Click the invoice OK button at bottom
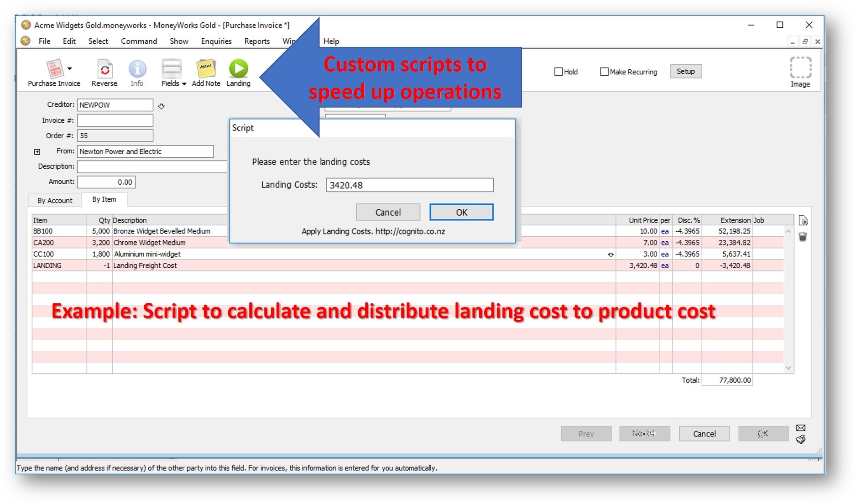 pos(763,434)
